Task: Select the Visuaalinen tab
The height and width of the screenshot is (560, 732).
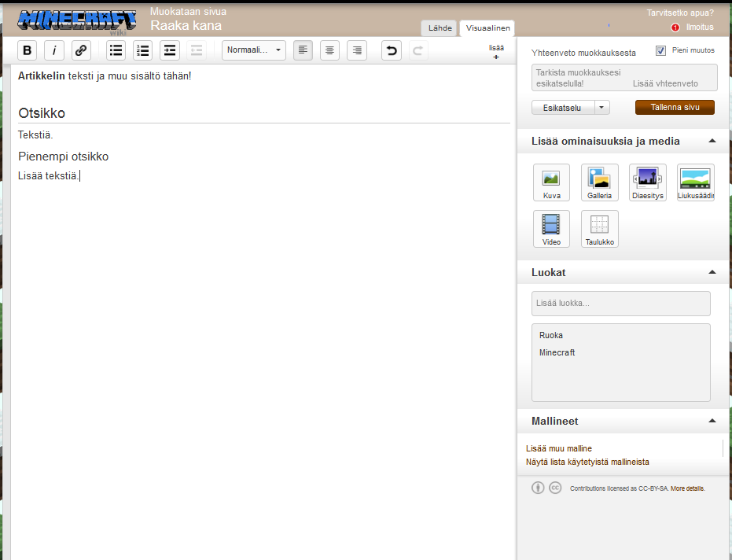Action: (487, 28)
